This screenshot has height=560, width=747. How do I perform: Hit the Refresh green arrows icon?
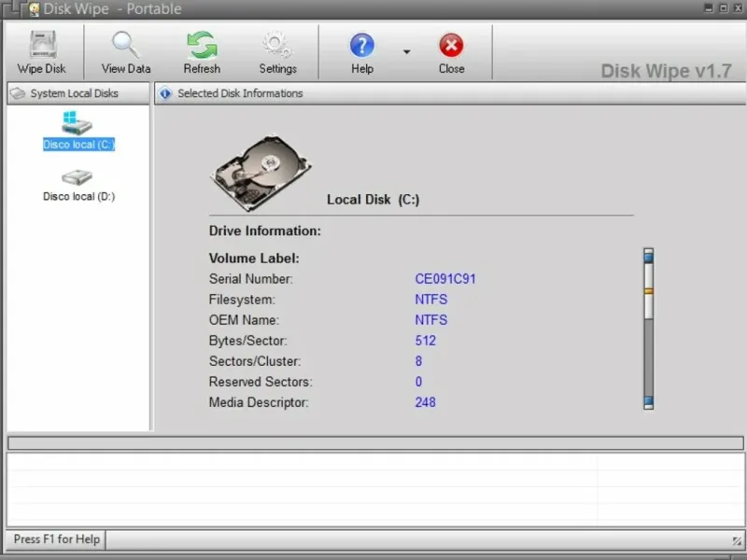tap(202, 45)
